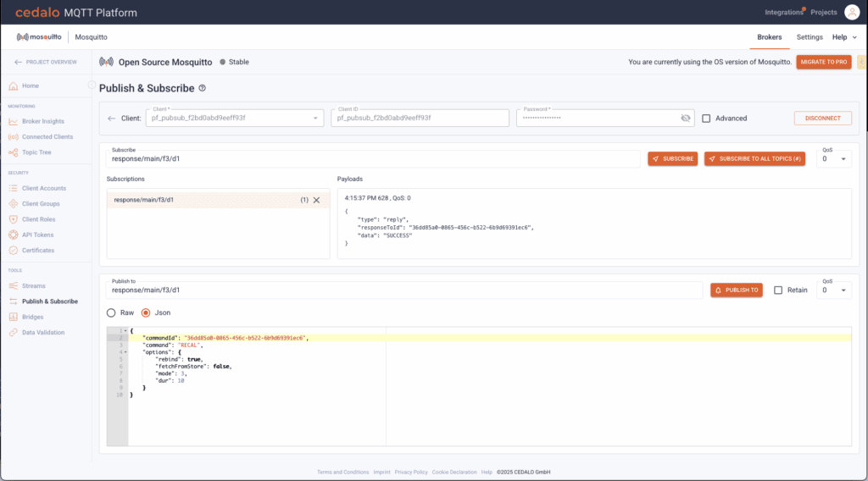Viewport: 868px width, 481px height.
Task: Click the API Tokens icon
Action: 14,235
